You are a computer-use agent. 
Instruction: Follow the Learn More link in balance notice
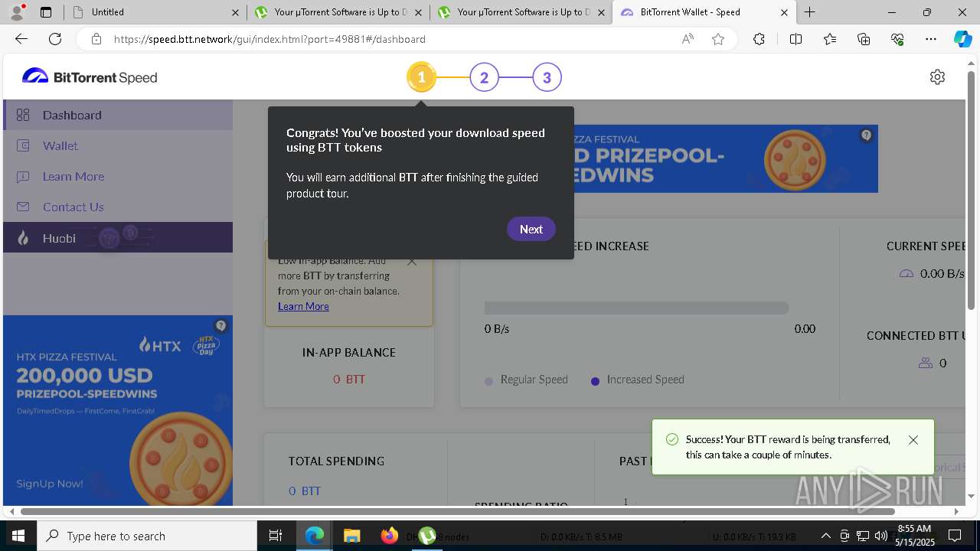click(x=303, y=306)
